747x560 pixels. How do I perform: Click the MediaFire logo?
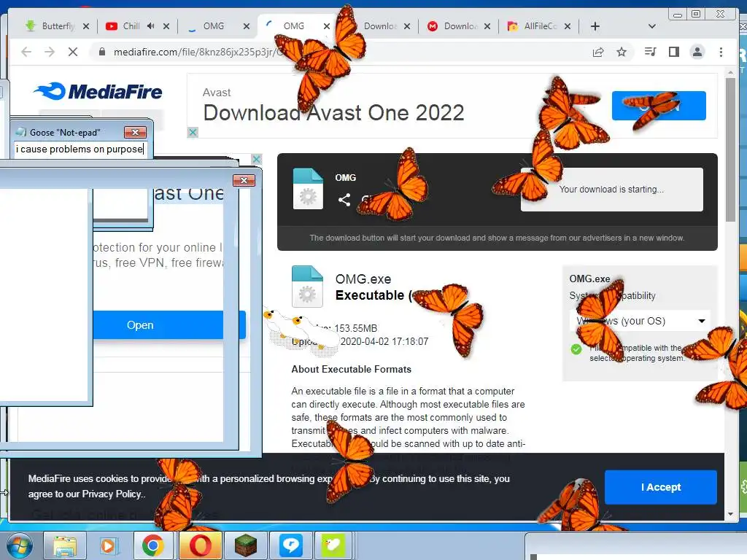(98, 91)
